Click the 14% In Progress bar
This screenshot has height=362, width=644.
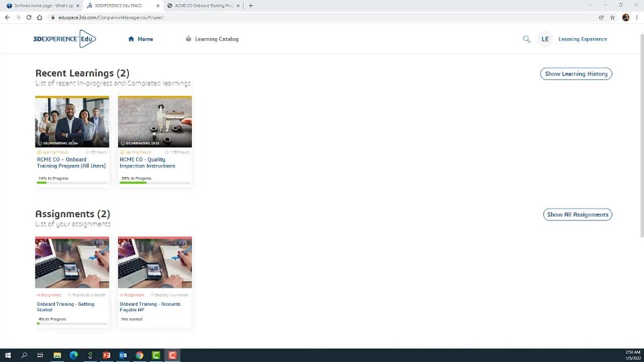point(72,182)
